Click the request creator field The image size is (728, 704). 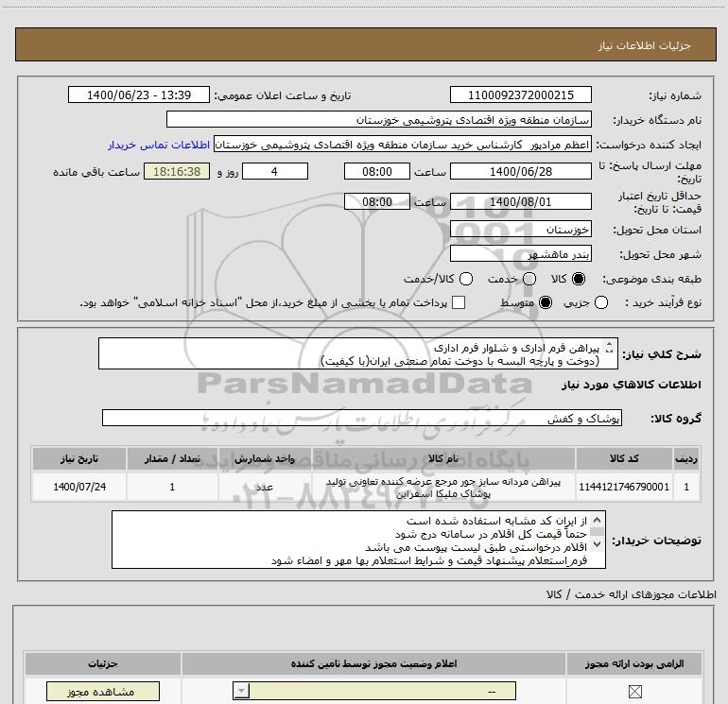[x=403, y=145]
